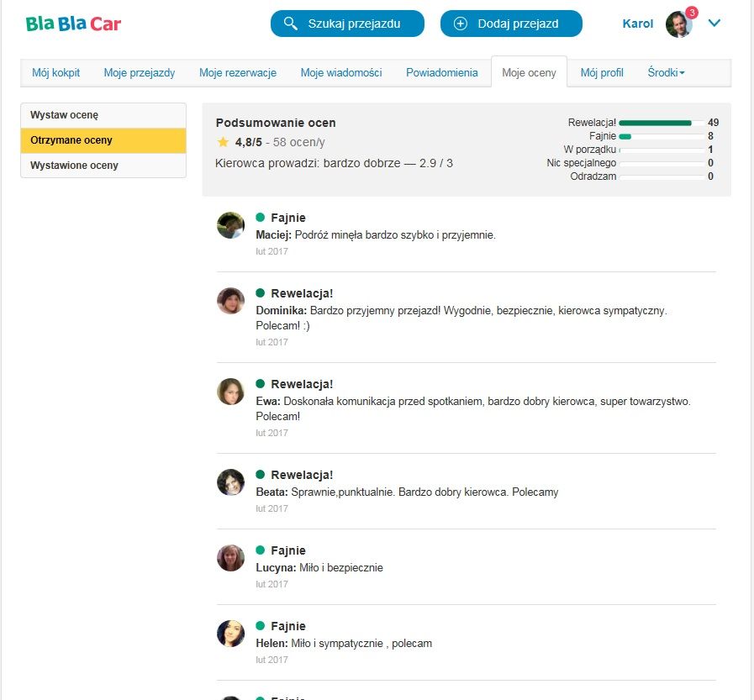The width and height of the screenshot is (754, 700).
Task: Click the Rewelacja! label in Ewa's review
Action: pyautogui.click(x=302, y=384)
